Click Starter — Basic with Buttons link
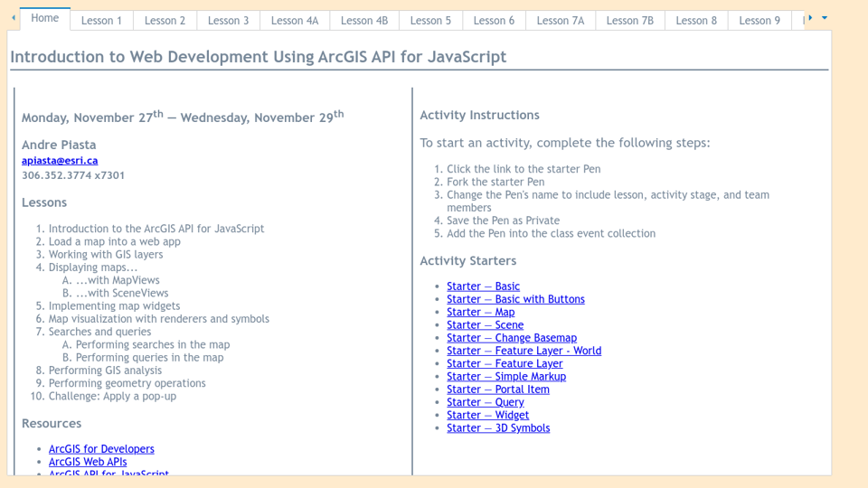 [515, 299]
